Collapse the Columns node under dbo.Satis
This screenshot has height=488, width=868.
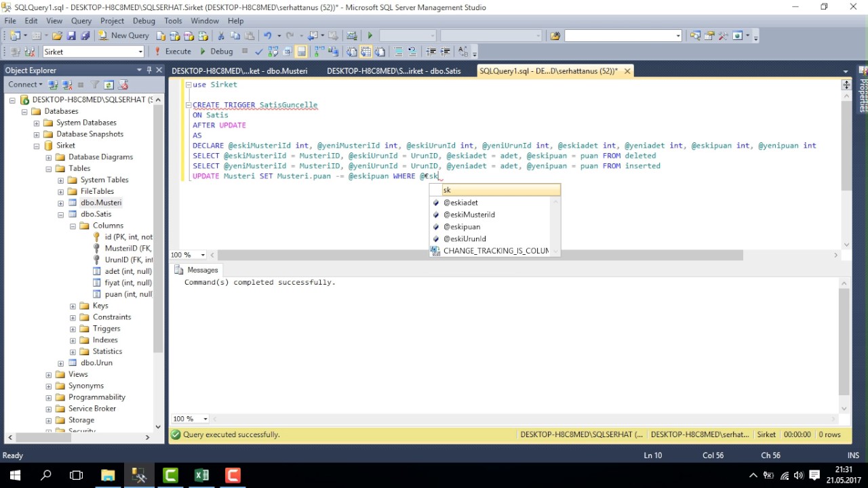(x=73, y=226)
